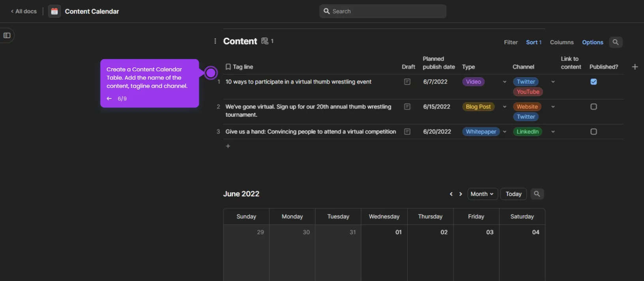Open the Columns menu
This screenshot has height=281, width=644.
562,42
